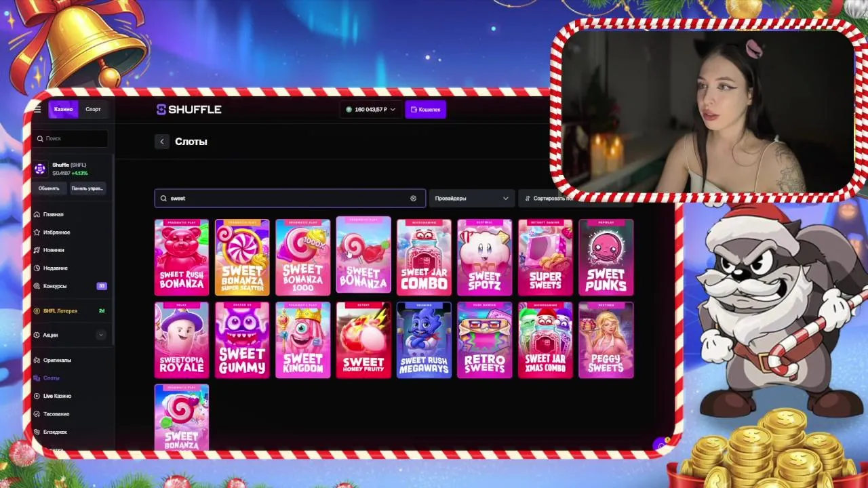This screenshot has height=488, width=868.
Task: Expand the Акции section chevron
Action: click(x=101, y=335)
